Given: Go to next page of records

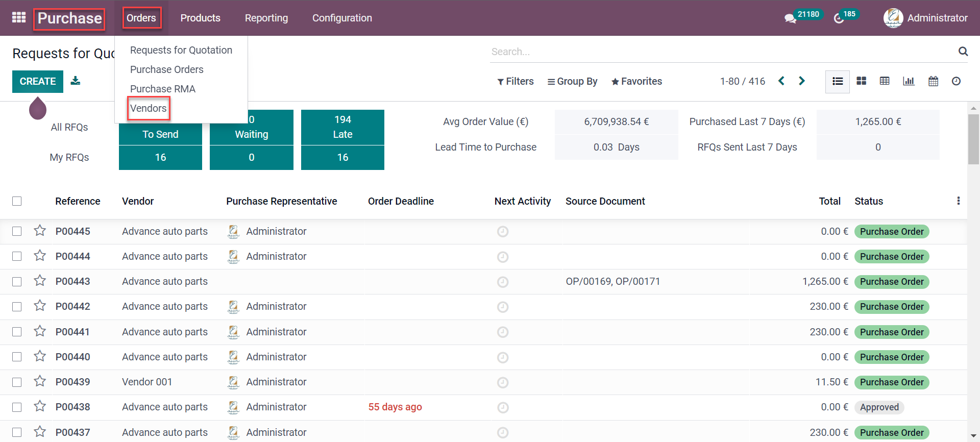Looking at the screenshot, I should coord(802,81).
